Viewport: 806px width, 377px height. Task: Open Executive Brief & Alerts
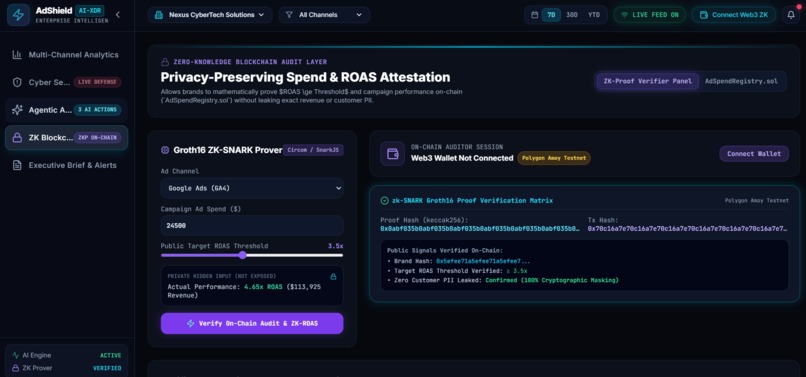pyautogui.click(x=67, y=165)
